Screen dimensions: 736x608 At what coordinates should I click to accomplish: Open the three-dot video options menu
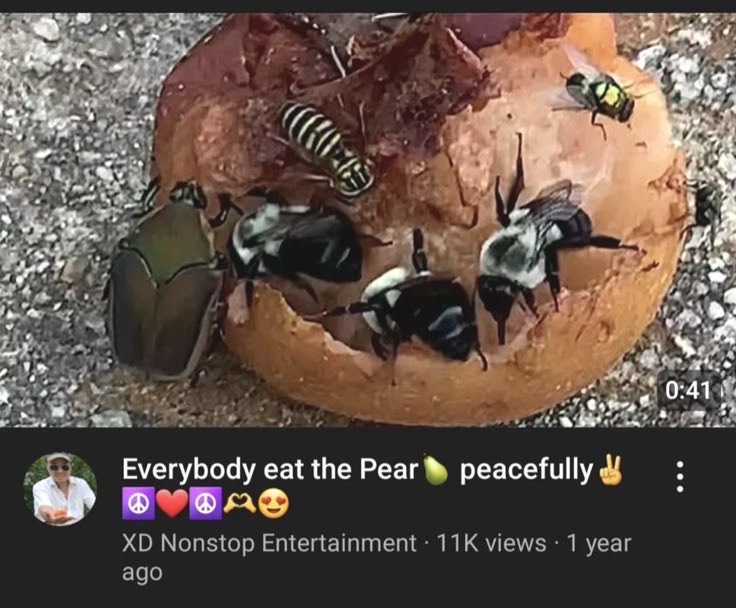point(680,476)
